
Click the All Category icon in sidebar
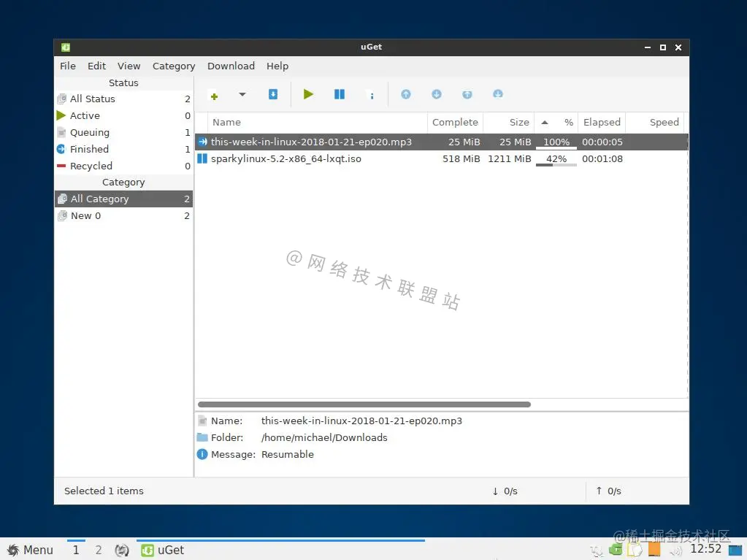[x=62, y=199]
